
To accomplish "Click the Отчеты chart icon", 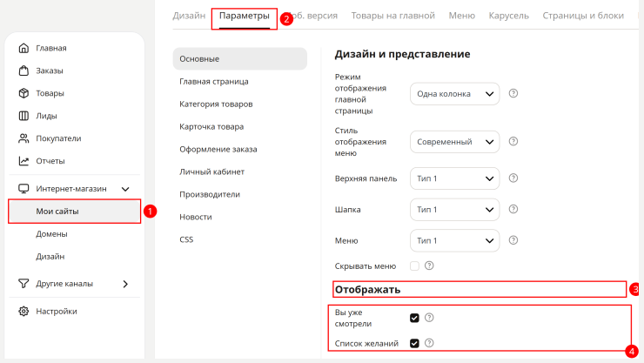I will click(23, 161).
